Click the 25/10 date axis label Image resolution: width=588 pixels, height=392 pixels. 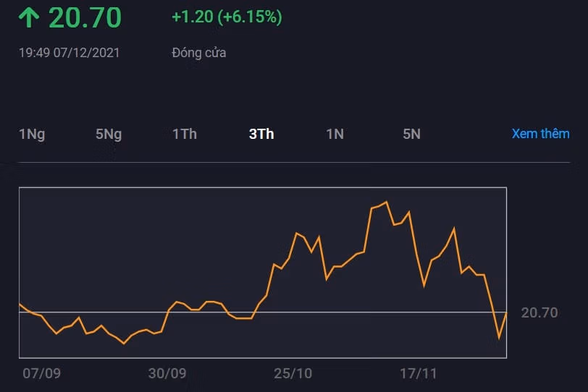[293, 373]
